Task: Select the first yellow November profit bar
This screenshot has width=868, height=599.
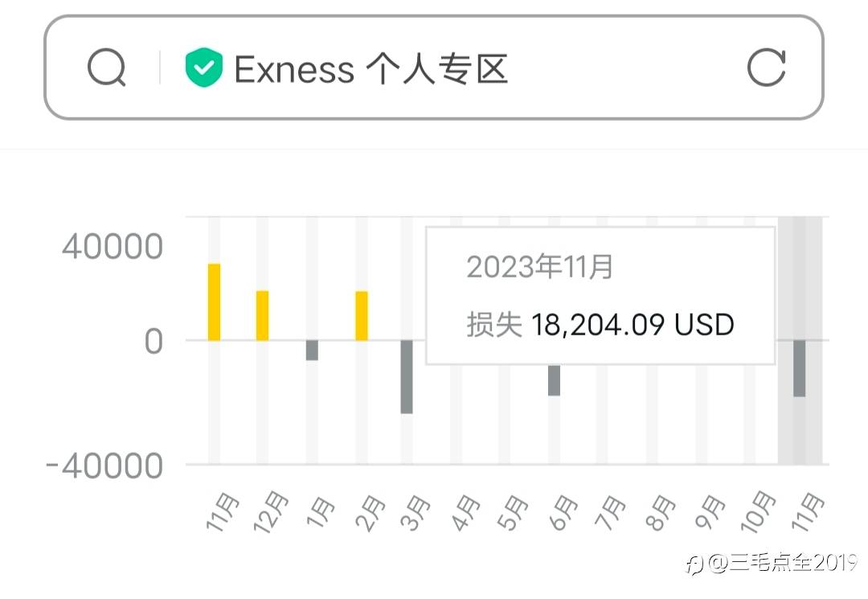Action: click(x=215, y=302)
